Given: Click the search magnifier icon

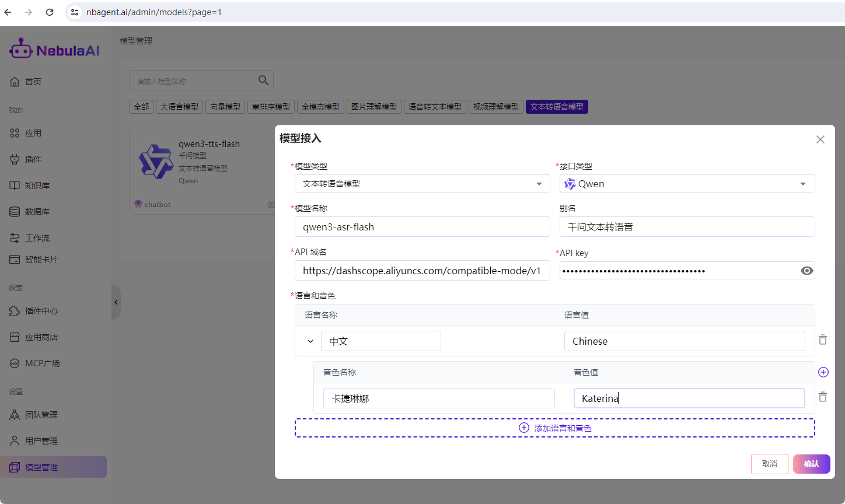Looking at the screenshot, I should [263, 80].
